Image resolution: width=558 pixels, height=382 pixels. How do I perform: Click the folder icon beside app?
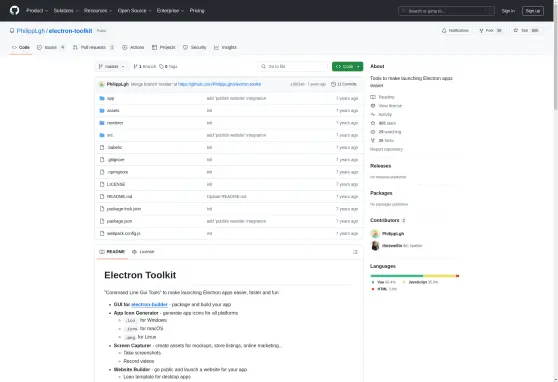(x=102, y=98)
